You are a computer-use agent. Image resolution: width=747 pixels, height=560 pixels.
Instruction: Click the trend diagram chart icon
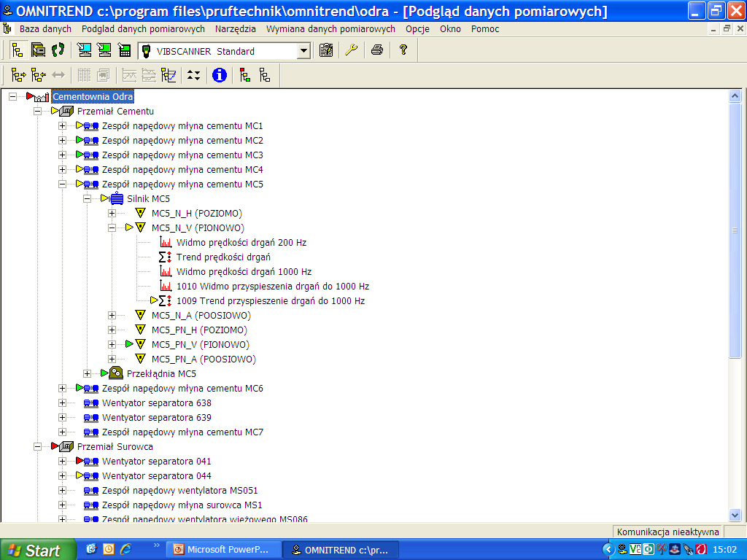169,75
